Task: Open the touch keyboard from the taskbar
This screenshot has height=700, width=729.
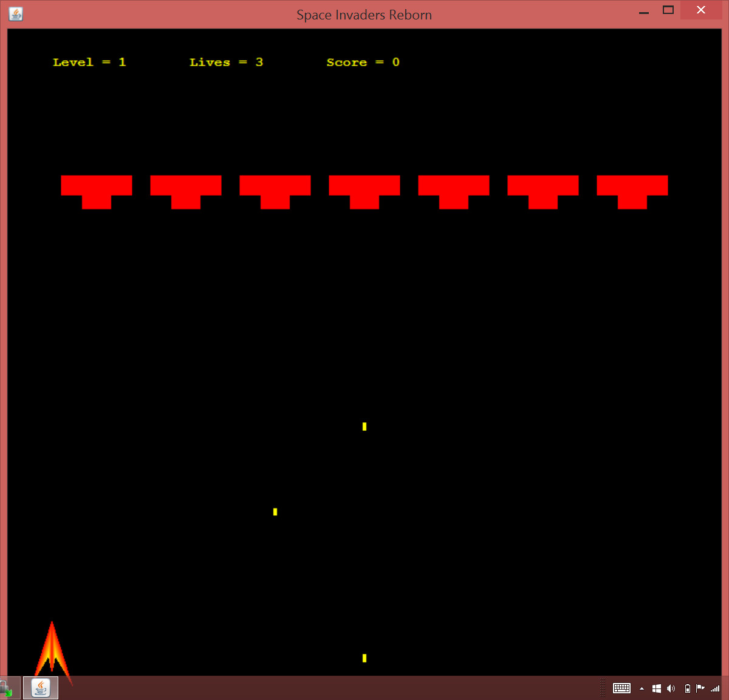Action: [621, 688]
